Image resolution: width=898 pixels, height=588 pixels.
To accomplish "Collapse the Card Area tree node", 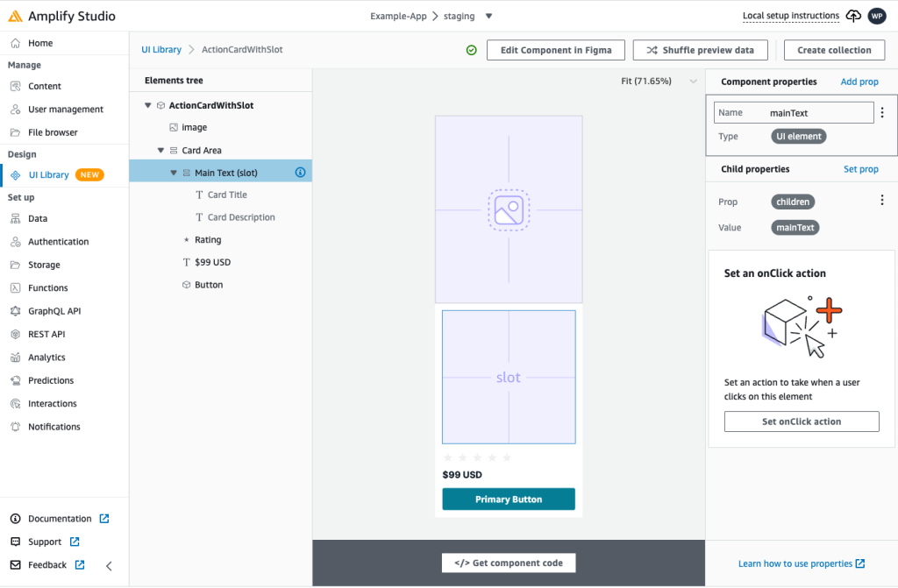I will 159,150.
